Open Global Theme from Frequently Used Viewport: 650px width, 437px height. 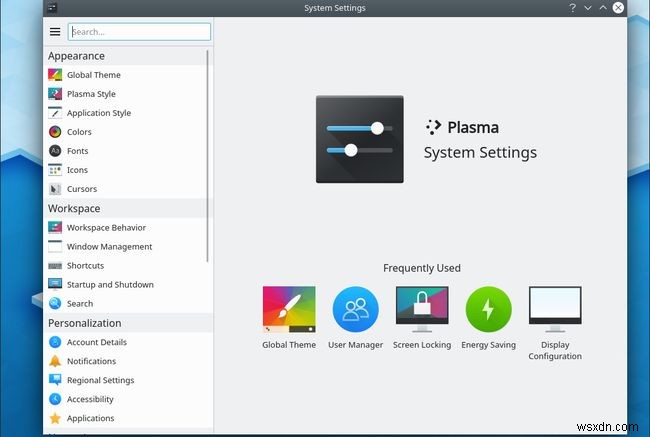point(289,318)
